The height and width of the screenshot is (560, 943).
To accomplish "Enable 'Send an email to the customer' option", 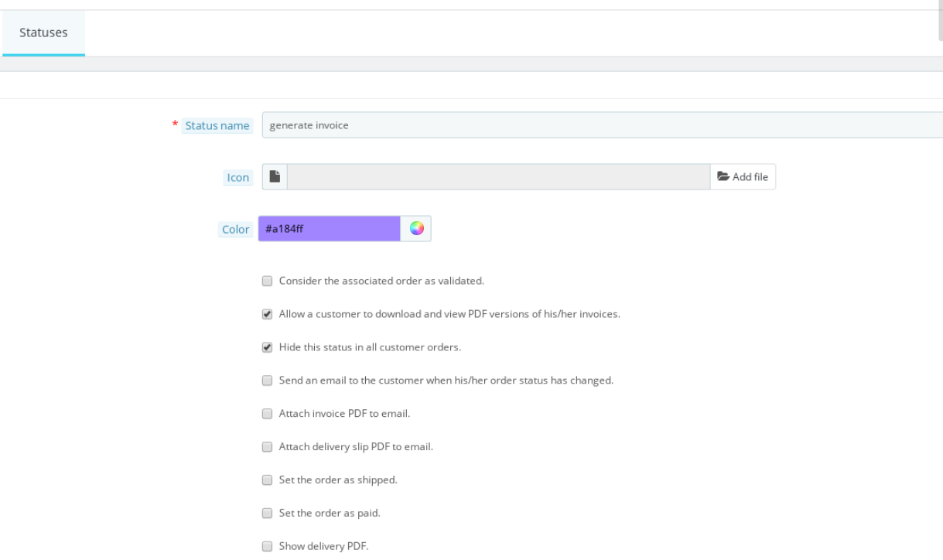I will pyautogui.click(x=267, y=381).
